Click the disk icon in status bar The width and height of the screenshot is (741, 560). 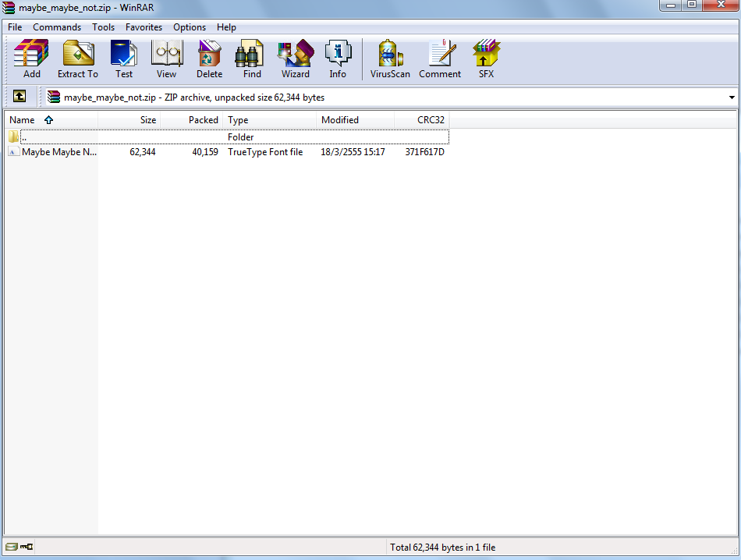[12, 547]
